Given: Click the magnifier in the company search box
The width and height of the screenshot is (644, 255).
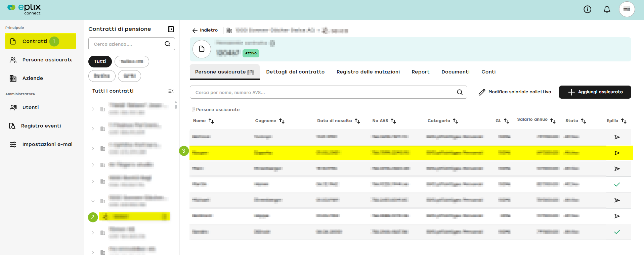Looking at the screenshot, I should click(x=167, y=44).
